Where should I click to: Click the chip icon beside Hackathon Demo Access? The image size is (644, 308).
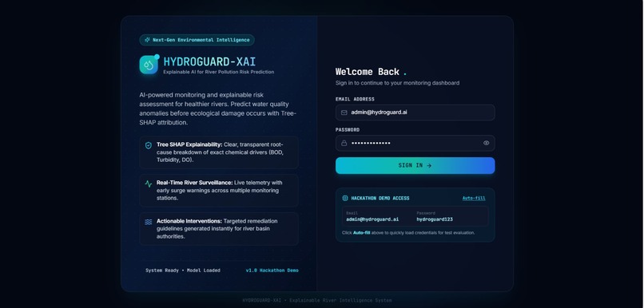click(345, 198)
